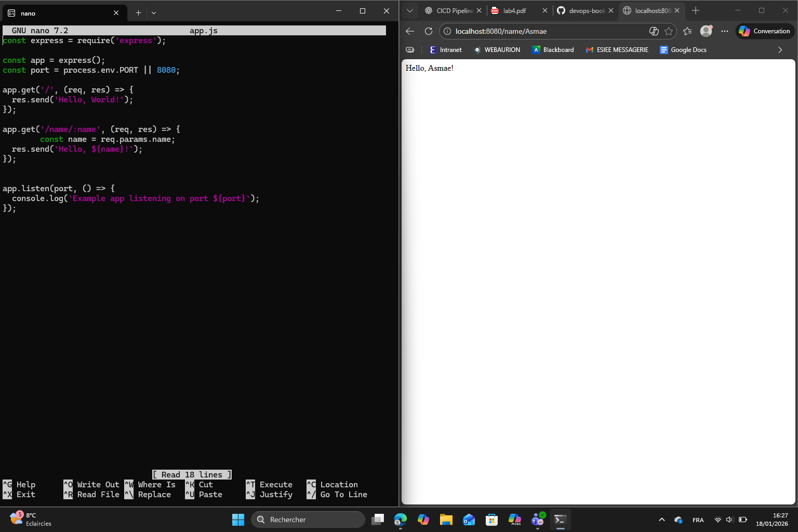798x532 pixels.
Task: Click the browser back arrow
Action: pyautogui.click(x=410, y=31)
